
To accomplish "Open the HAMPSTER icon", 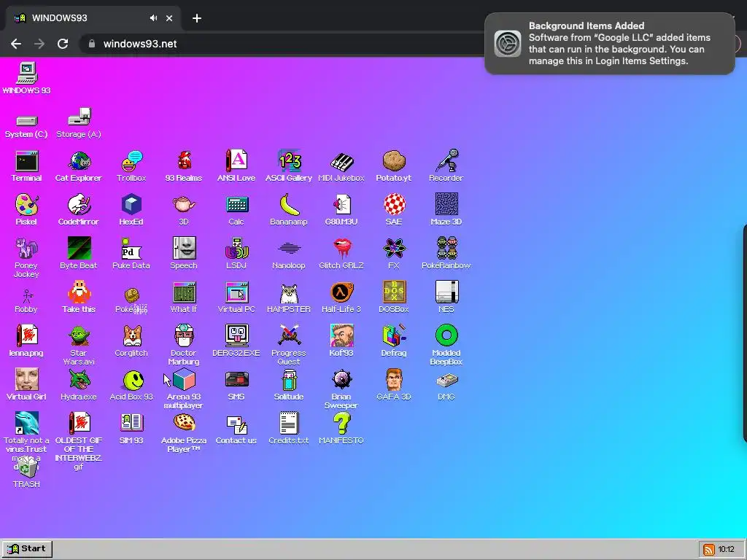I will point(289,293).
